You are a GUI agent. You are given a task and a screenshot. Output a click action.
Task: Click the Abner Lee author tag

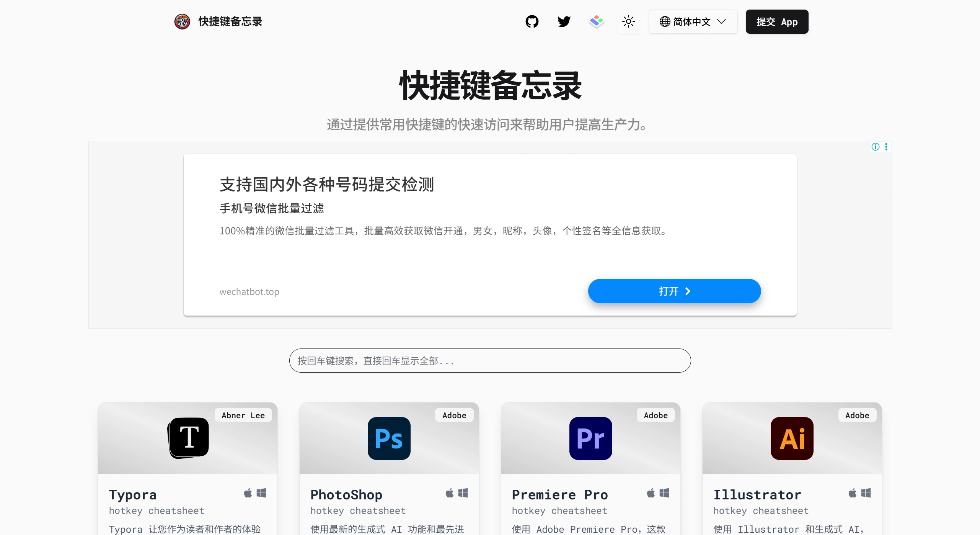point(243,415)
